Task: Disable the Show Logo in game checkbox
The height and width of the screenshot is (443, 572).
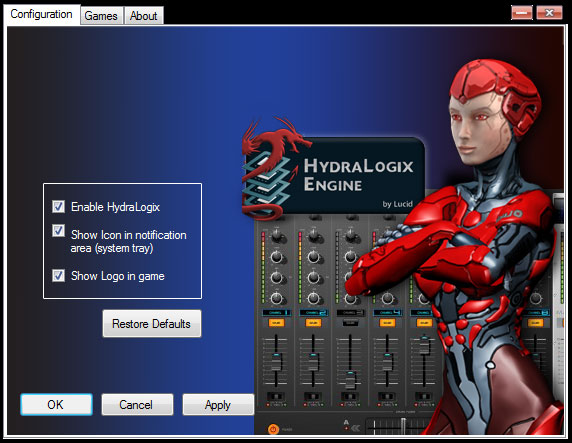Action: coord(58,276)
